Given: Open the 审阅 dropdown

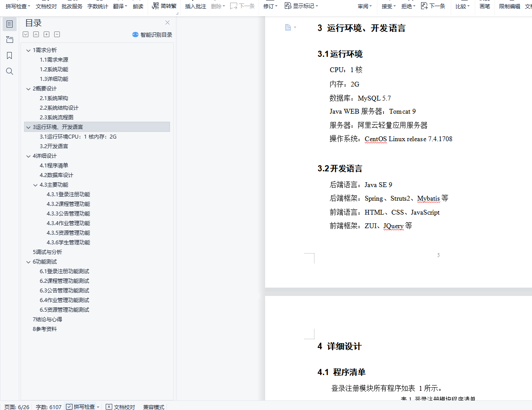Looking at the screenshot, I should (365, 7).
